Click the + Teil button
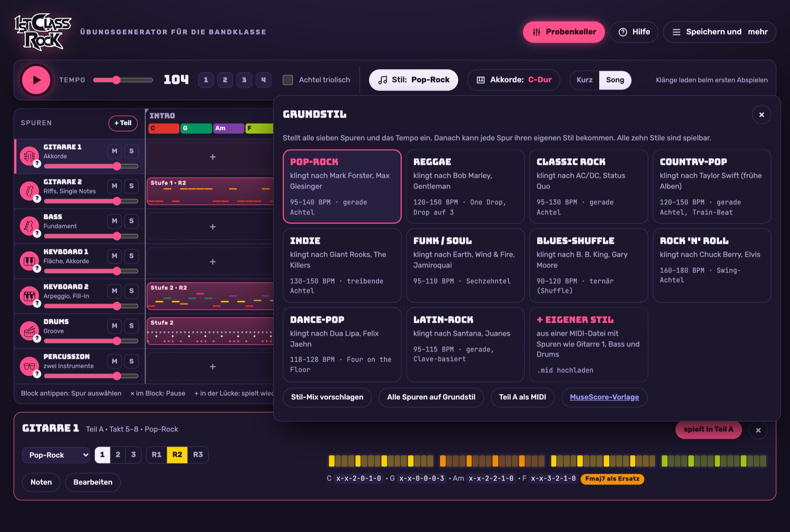The width and height of the screenshot is (790, 532). click(x=123, y=123)
